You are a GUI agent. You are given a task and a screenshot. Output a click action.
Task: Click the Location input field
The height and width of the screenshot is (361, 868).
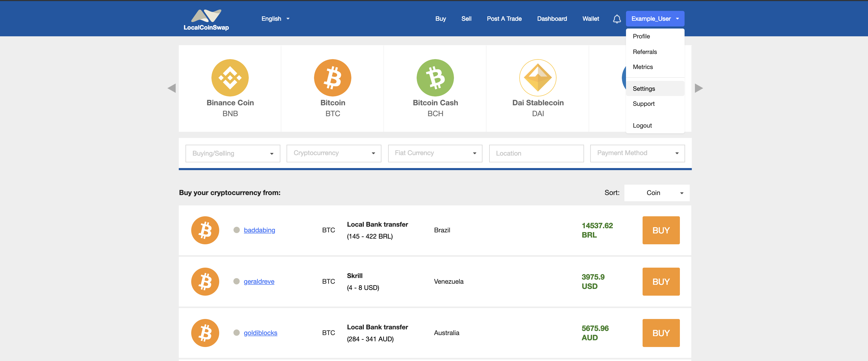point(536,153)
